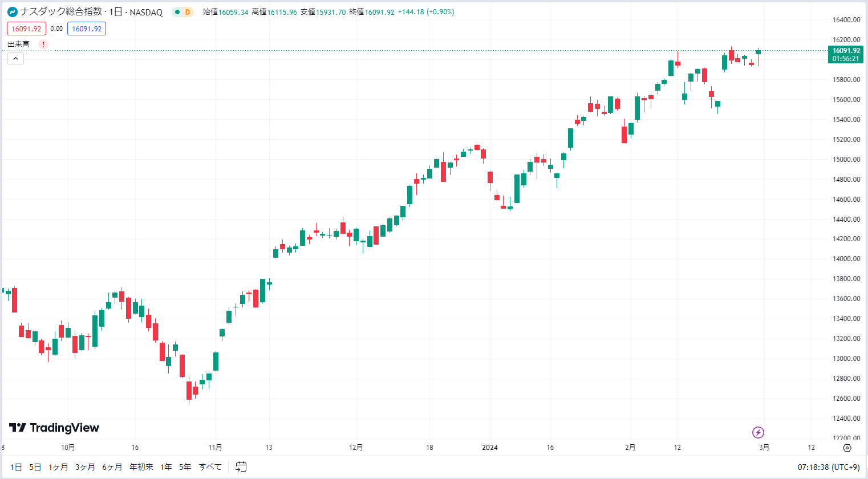Viewport: 868px width, 479px height.
Task: Click the 16200.00 price axis label
Action: click(x=846, y=40)
